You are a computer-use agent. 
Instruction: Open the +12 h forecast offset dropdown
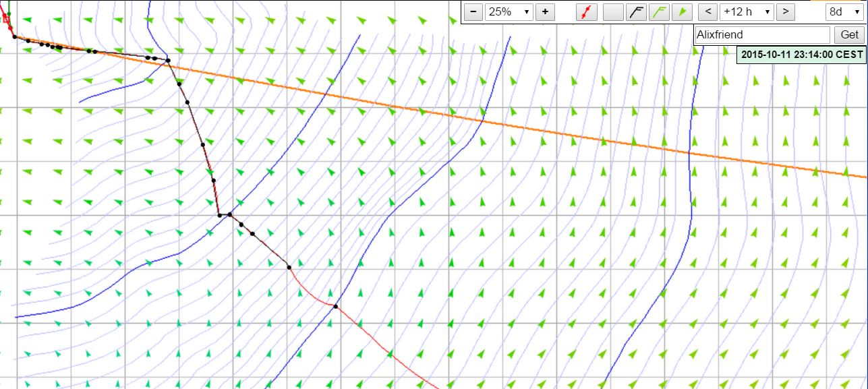(x=747, y=11)
